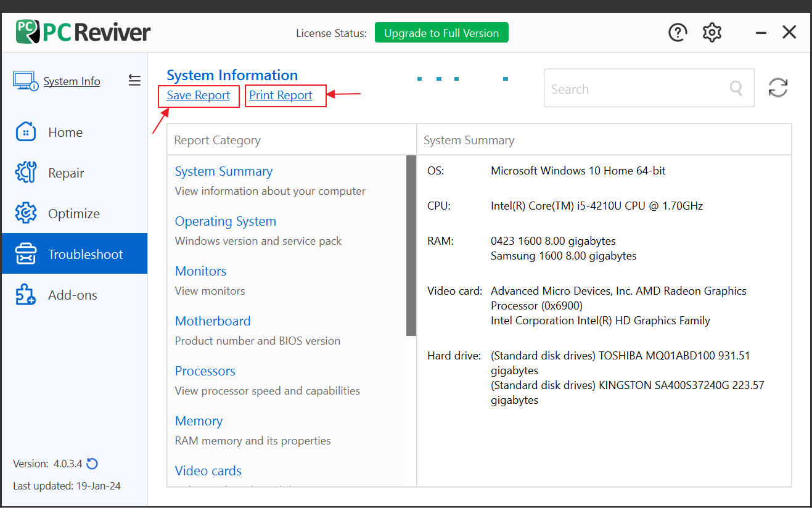Click the System Info link in the sidebar

tap(72, 81)
